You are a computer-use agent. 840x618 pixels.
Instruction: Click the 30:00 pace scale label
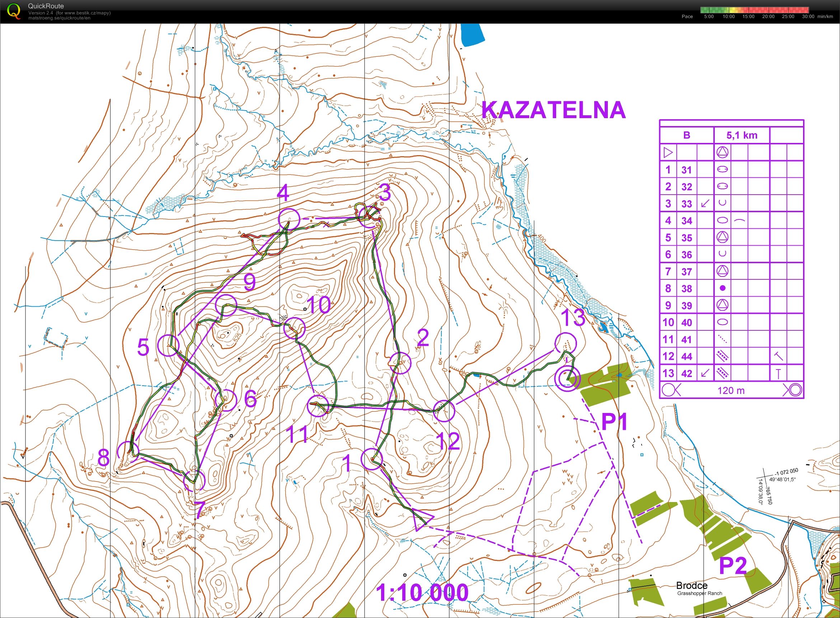[x=808, y=17]
